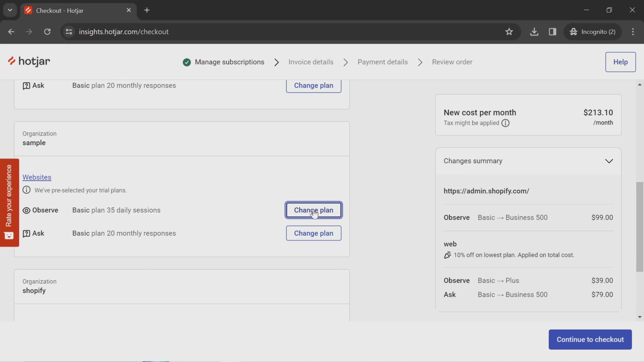Change plan for Ask in sample organization

tap(313, 233)
